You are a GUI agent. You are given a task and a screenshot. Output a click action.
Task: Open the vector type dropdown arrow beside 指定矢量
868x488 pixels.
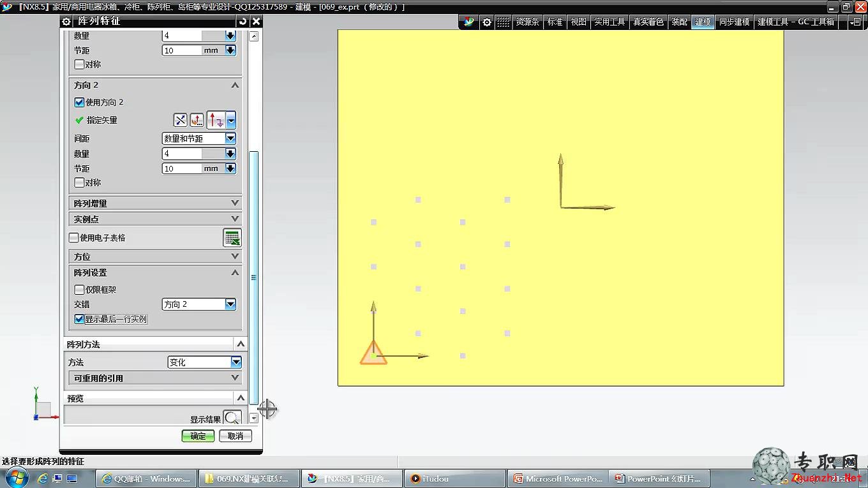tap(231, 120)
